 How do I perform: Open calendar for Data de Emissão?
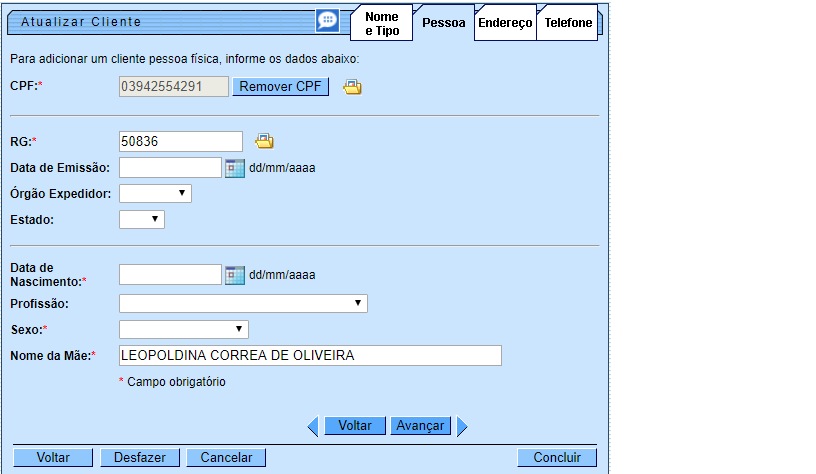tap(235, 168)
